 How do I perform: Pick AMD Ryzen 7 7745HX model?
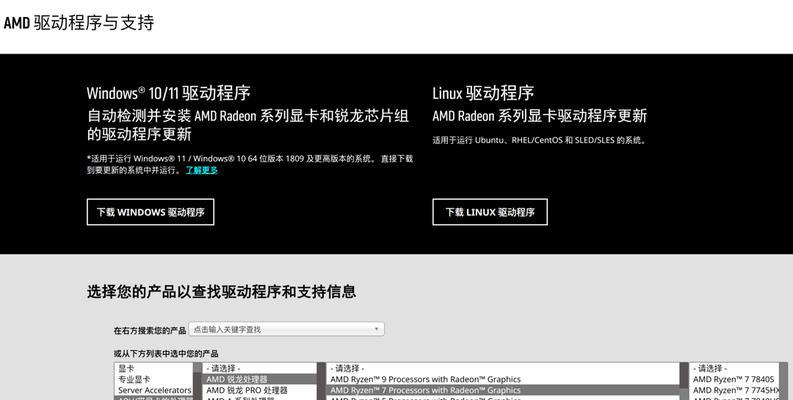(734, 390)
